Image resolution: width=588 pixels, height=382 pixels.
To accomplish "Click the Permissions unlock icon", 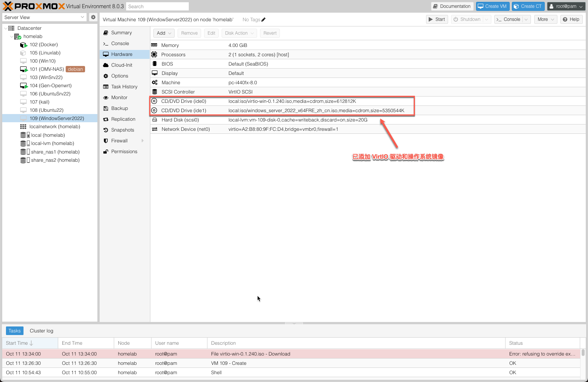I will coord(106,152).
